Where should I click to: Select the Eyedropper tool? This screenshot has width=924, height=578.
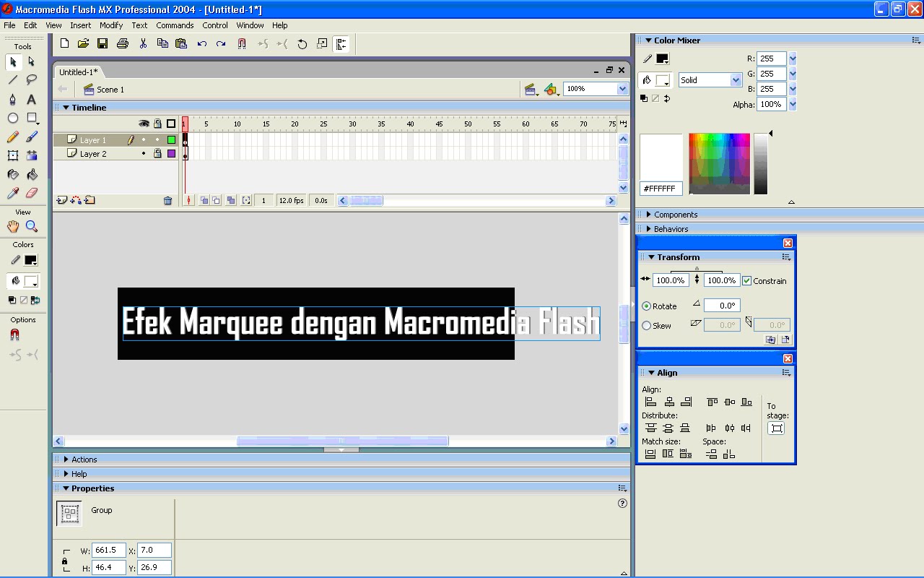point(13,193)
